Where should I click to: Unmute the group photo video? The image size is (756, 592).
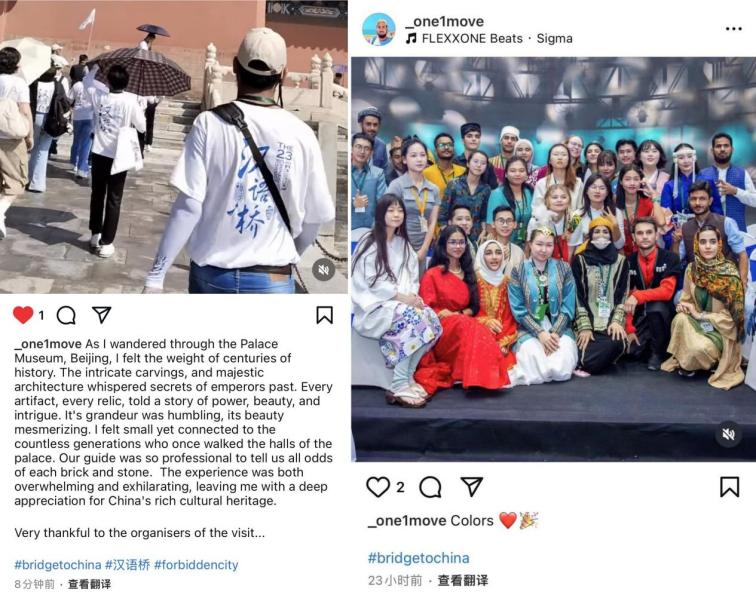coord(728,434)
